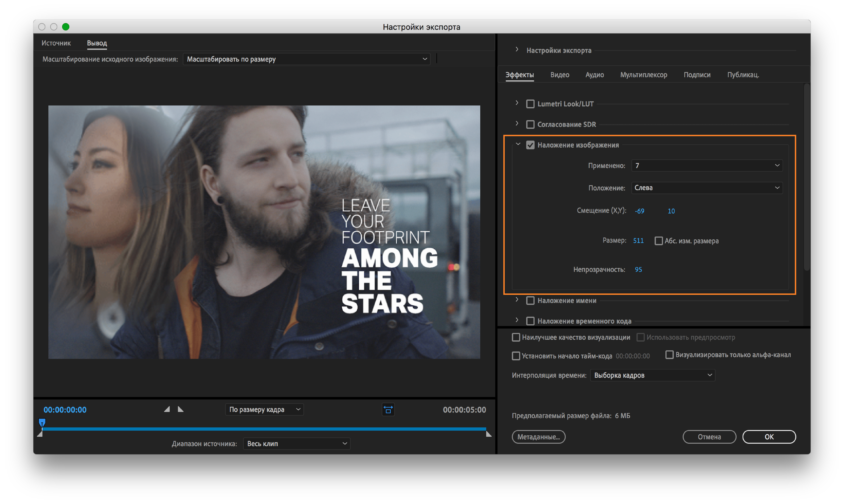
Task: Enable Абс. изм. размера option
Action: coord(659,240)
